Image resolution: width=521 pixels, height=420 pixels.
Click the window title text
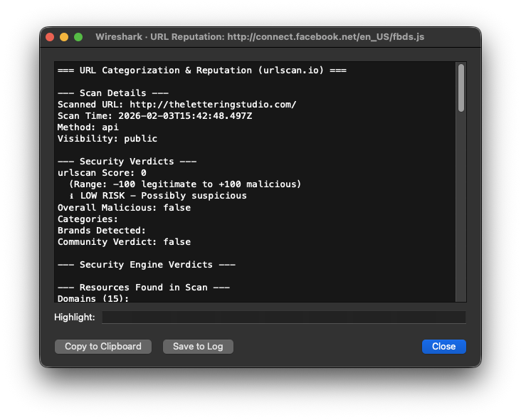click(260, 37)
